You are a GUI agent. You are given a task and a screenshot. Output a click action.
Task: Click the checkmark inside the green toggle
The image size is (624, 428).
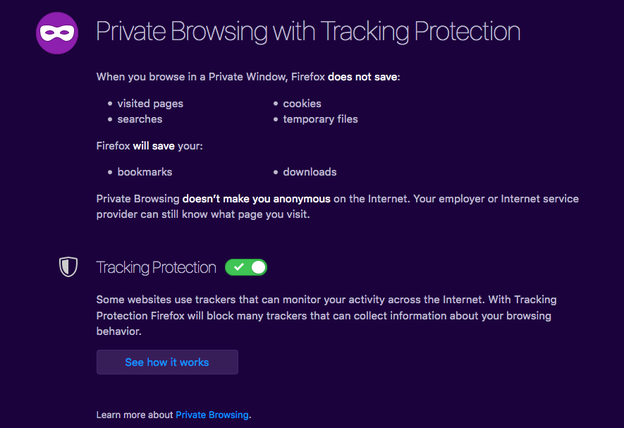pos(238,267)
